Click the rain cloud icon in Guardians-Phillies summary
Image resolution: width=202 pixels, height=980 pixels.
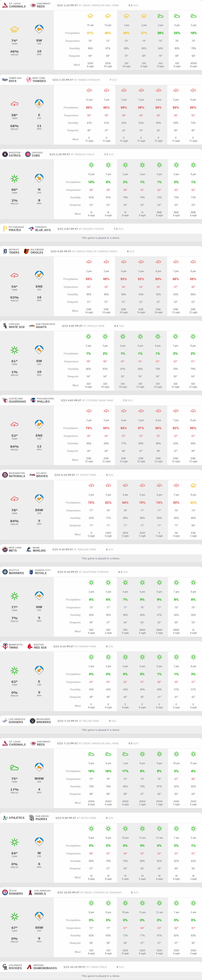14,424
